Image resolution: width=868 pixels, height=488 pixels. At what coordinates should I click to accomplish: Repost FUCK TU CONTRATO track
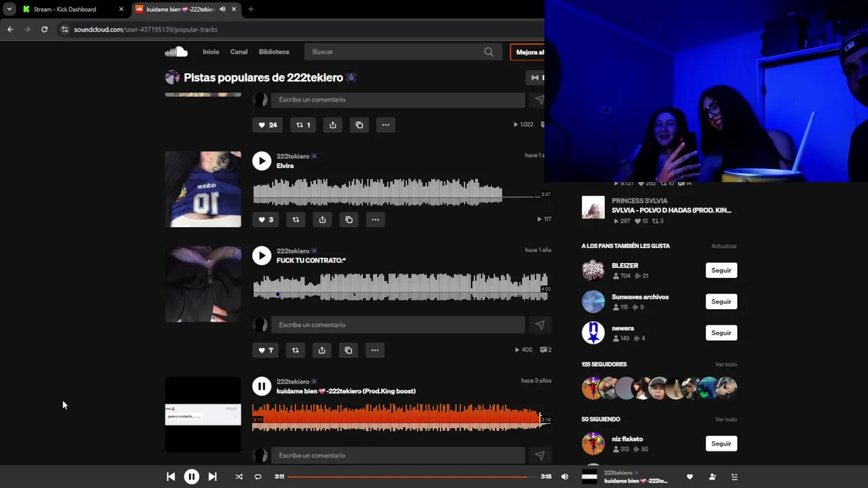pos(295,350)
